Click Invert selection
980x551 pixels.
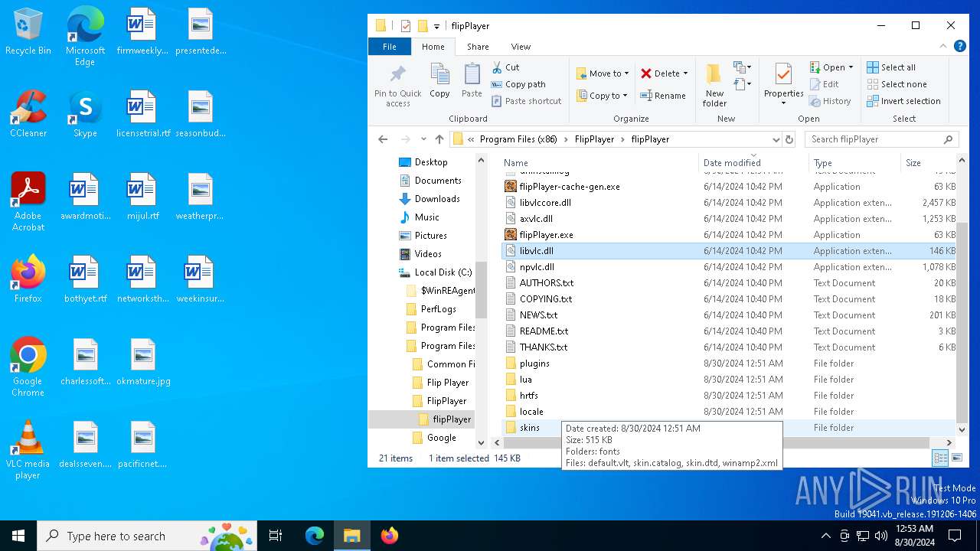pyautogui.click(x=903, y=101)
